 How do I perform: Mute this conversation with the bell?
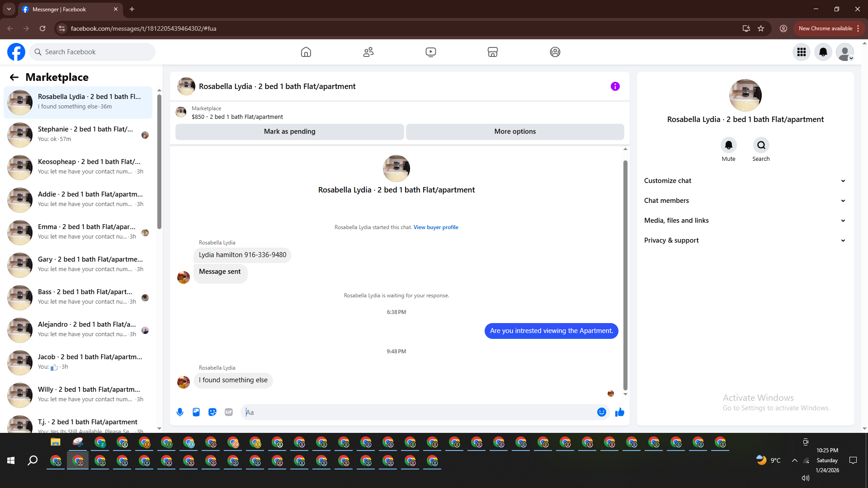point(728,145)
